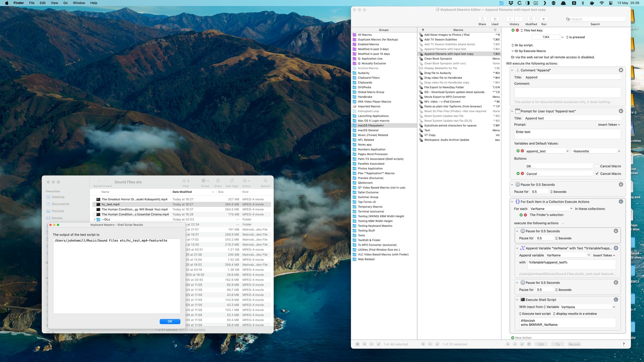Image resolution: width=644 pixels, height=362 pixels.
Task: Open gear menu of Append Variable action
Action: (x=616, y=248)
